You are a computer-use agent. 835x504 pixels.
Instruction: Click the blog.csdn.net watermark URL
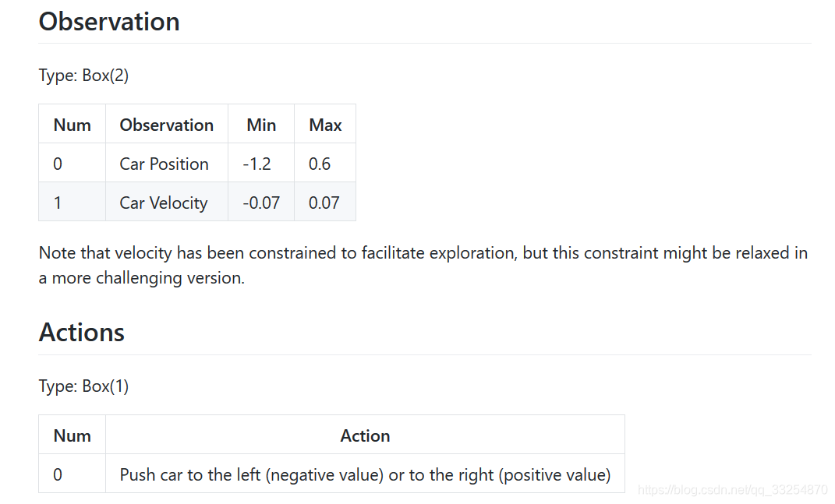(732, 490)
